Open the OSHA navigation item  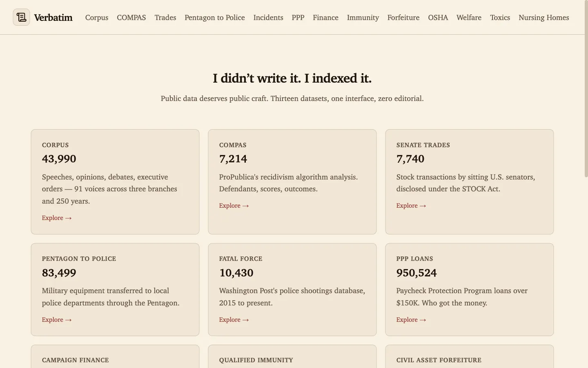tap(438, 18)
